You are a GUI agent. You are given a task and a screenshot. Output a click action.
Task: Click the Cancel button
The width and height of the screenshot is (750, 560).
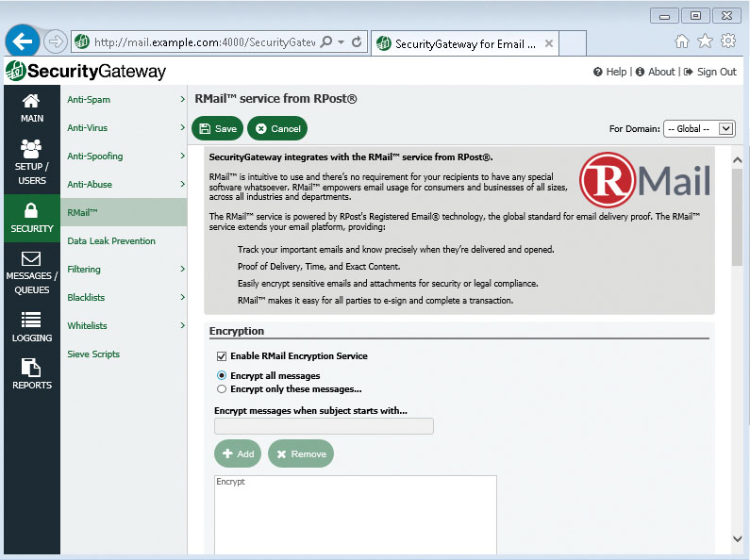[x=277, y=128]
